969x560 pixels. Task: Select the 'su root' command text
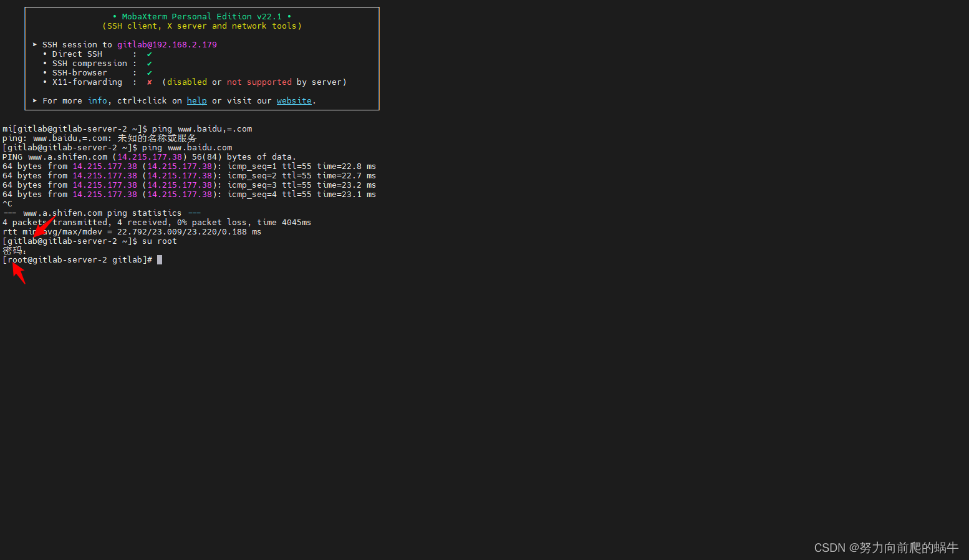coord(159,241)
